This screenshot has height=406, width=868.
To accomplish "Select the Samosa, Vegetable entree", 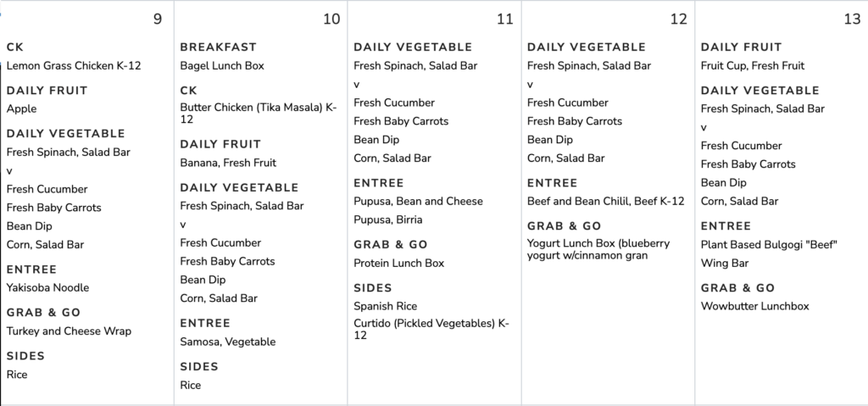I will point(227,342).
